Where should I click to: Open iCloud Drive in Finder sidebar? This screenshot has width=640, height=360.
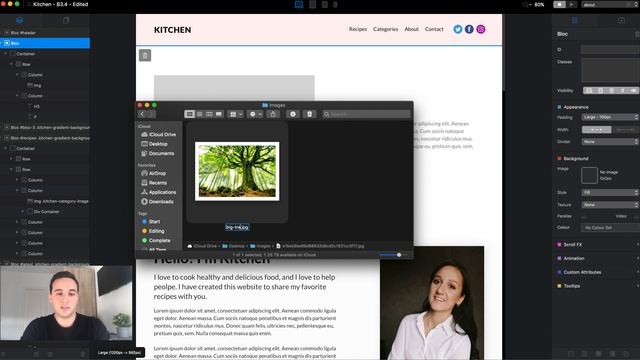(x=158, y=134)
